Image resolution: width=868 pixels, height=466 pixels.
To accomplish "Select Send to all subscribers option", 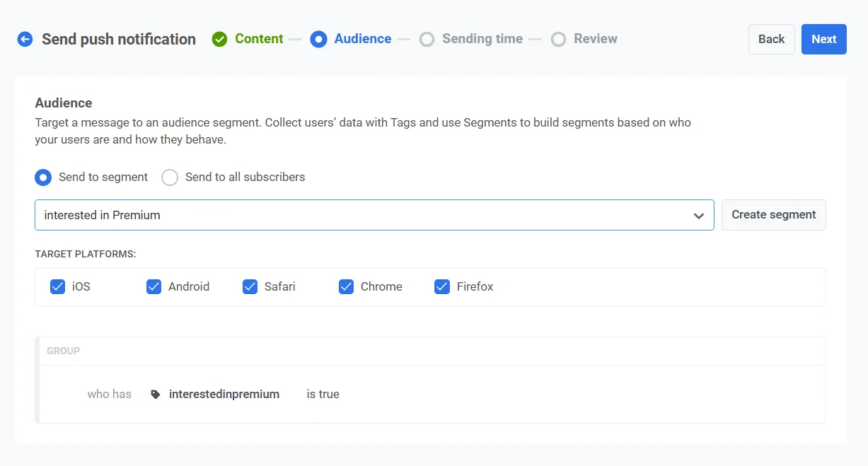I will pyautogui.click(x=170, y=177).
